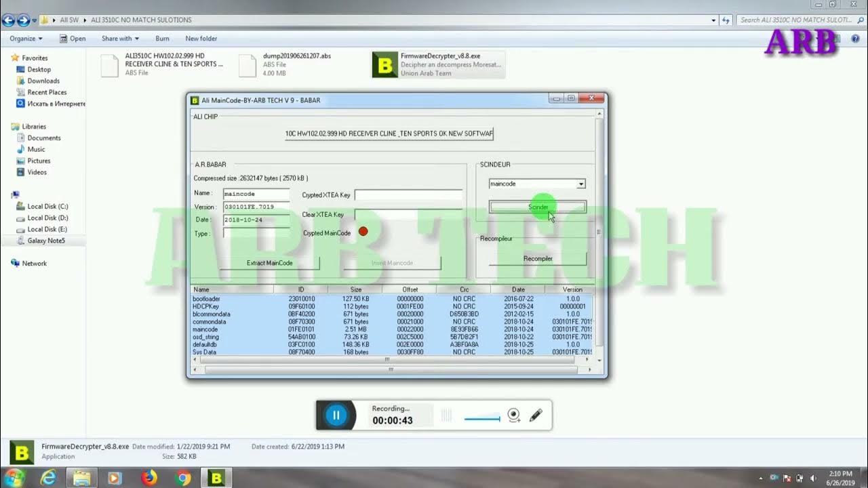Open the Windows Start menu
Image resolution: width=868 pixels, height=488 pixels.
pyautogui.click(x=14, y=478)
